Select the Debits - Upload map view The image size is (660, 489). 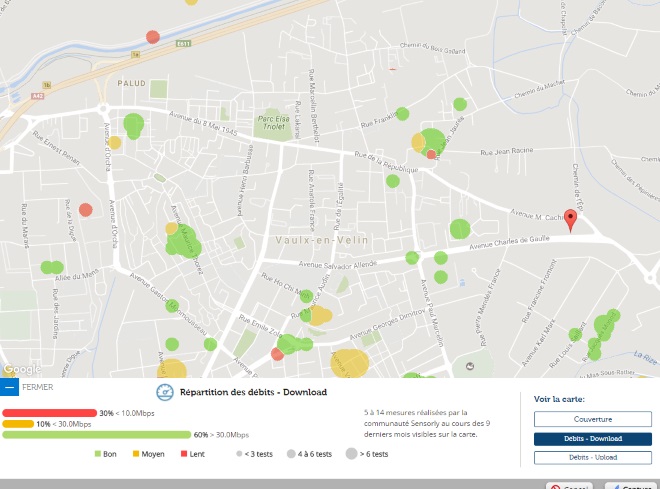pyautogui.click(x=592, y=457)
